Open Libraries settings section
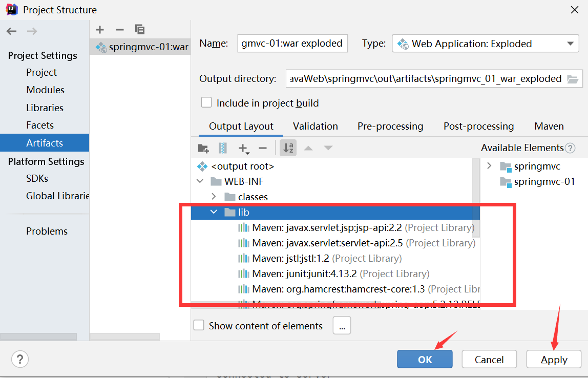This screenshot has width=588, height=378. (x=45, y=108)
